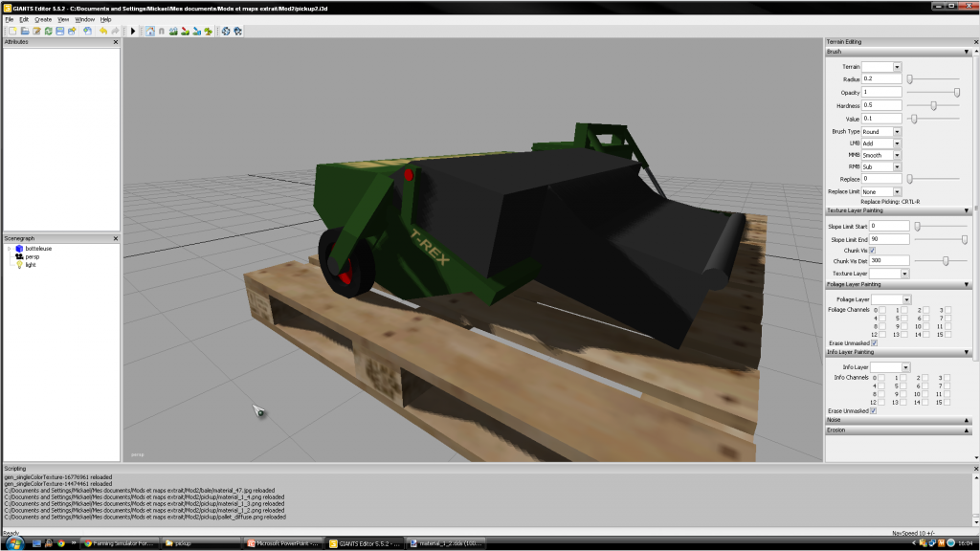Click the Save floppy disk toolbar icon
Viewport: 980px width, 551px height.
[x=60, y=32]
